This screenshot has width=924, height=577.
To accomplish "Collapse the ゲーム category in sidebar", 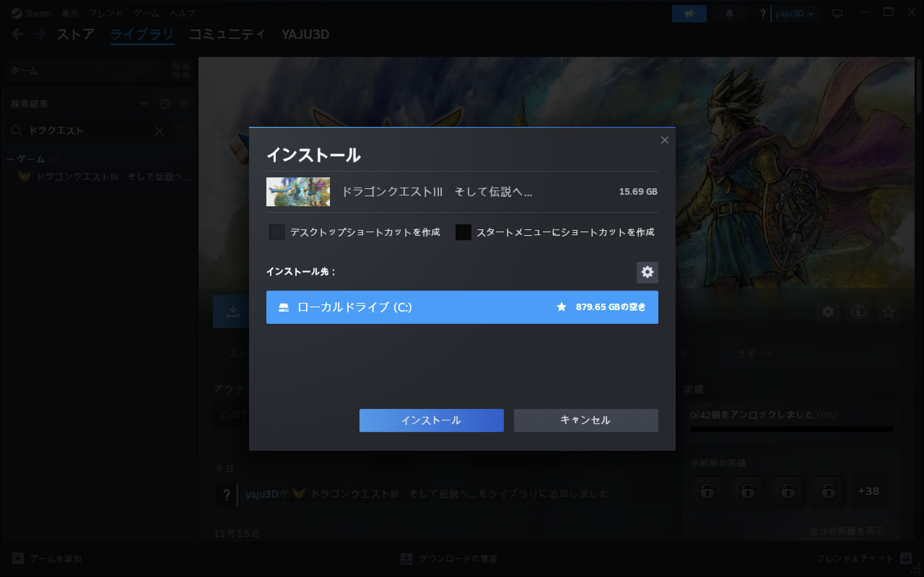I will (11, 159).
